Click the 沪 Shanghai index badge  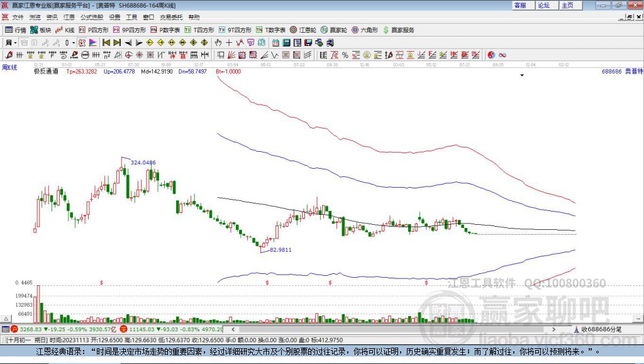pyautogui.click(x=14, y=329)
